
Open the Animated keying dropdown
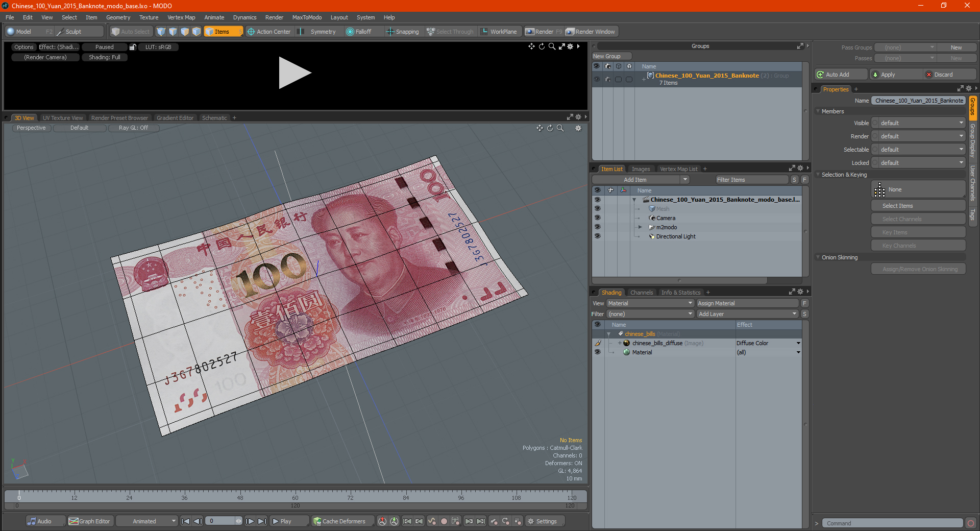(x=146, y=521)
